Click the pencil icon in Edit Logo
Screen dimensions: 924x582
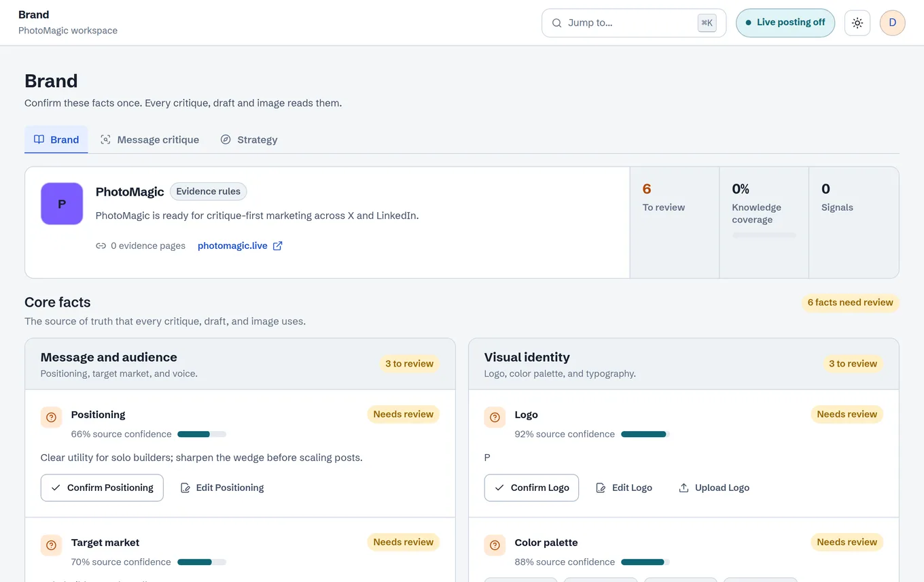[x=601, y=487]
